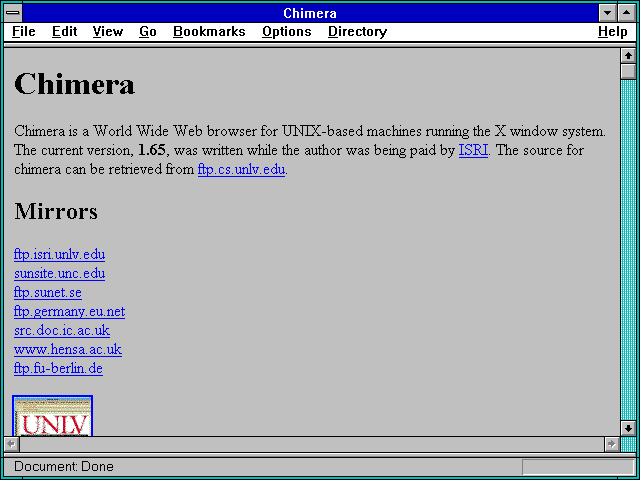Open the Bookmarks menu

[209, 32]
